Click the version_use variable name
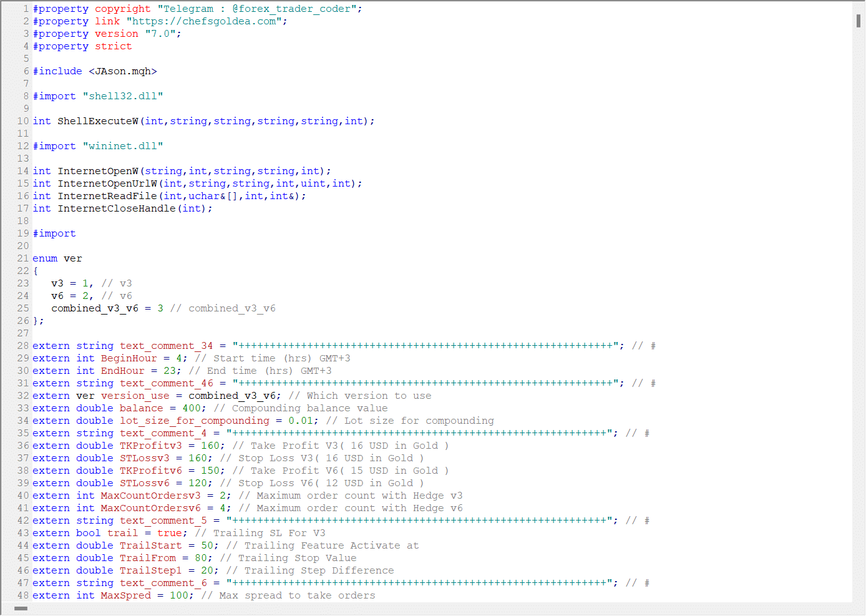The image size is (866, 616). (x=135, y=396)
